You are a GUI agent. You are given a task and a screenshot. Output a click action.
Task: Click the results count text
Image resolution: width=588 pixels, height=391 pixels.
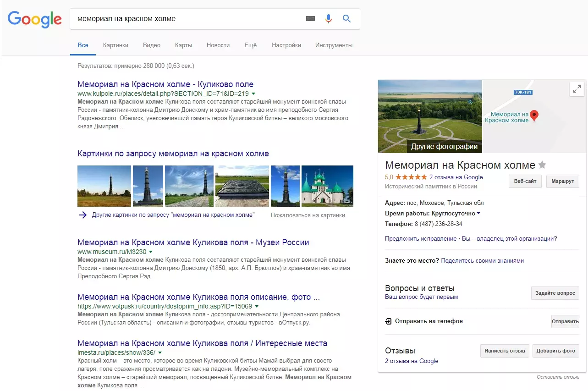pyautogui.click(x=136, y=66)
